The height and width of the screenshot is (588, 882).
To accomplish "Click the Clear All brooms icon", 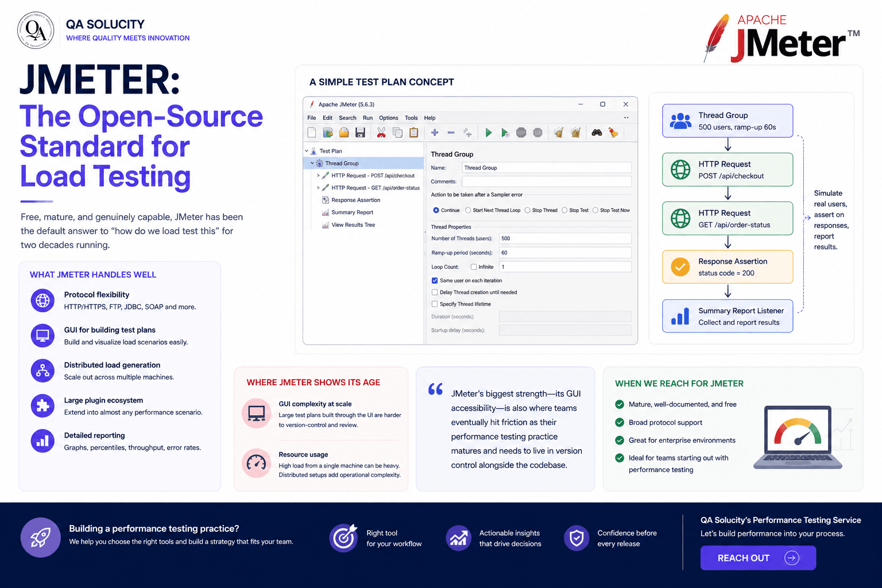I will [575, 133].
